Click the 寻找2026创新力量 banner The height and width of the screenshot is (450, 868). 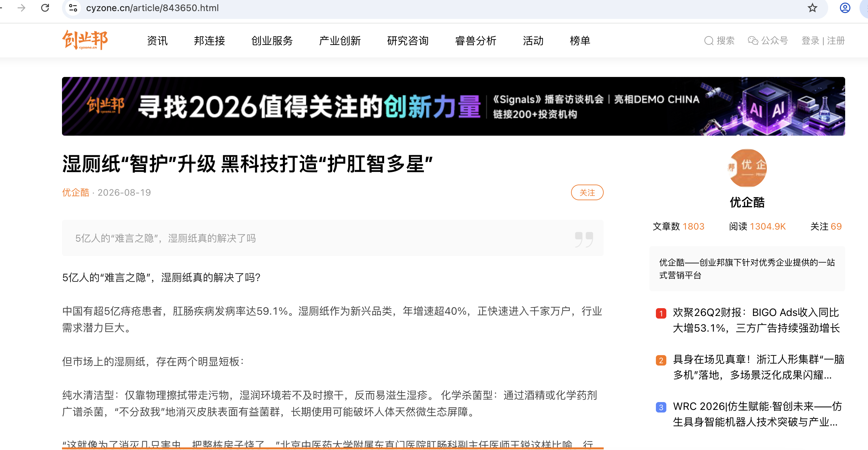click(x=453, y=106)
